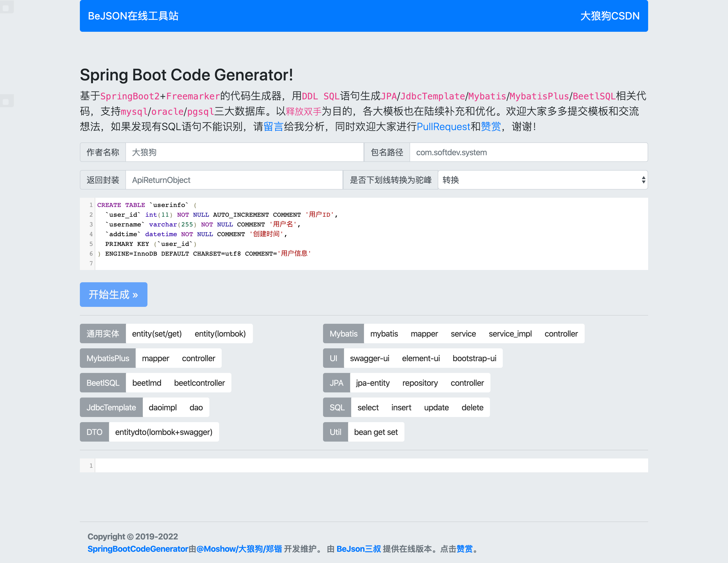Screen dimensions: 728x563
Task: Click into the 作者名称 author field
Action: [244, 152]
